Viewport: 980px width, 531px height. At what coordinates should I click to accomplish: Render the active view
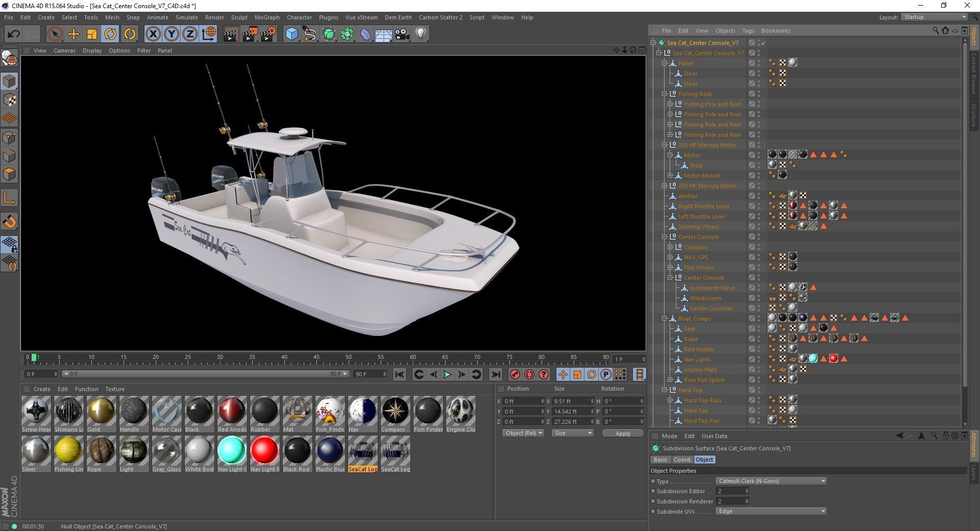(231, 34)
